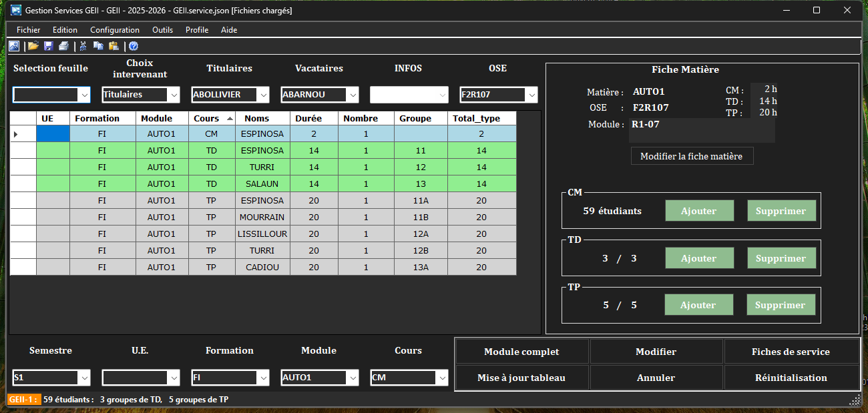Click the UE column header
The width and height of the screenshot is (868, 413).
click(53, 118)
